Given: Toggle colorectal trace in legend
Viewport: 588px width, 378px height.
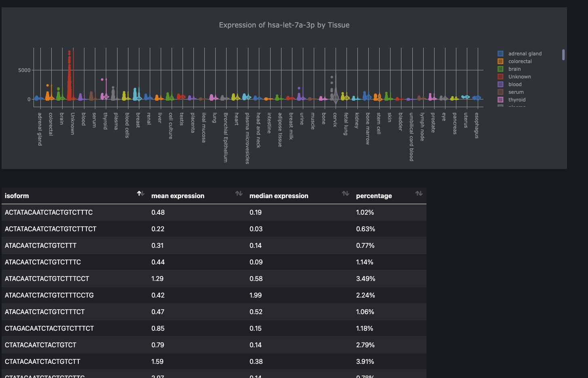Looking at the screenshot, I should point(515,61).
